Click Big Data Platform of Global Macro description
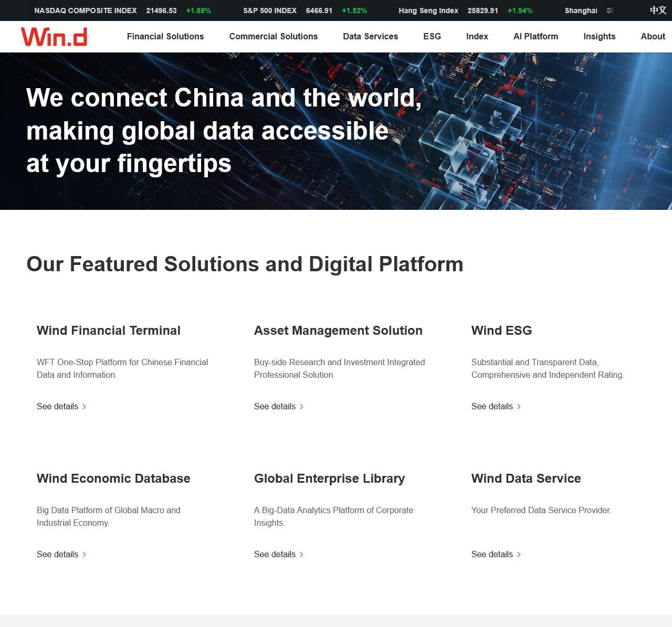672x627 pixels. [109, 516]
